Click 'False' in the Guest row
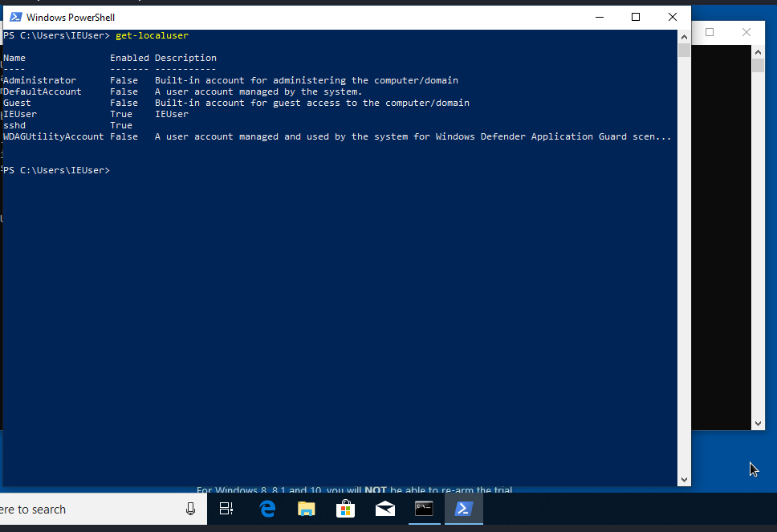The width and height of the screenshot is (777, 532). [x=124, y=103]
